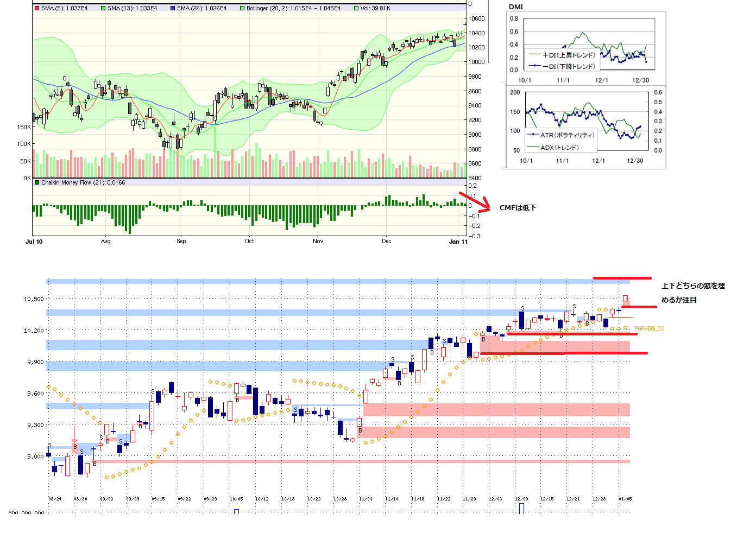This screenshot has height=558, width=756.
Task: Click the Chaikin Money Flow (21) legend square
Action: pyautogui.click(x=37, y=183)
